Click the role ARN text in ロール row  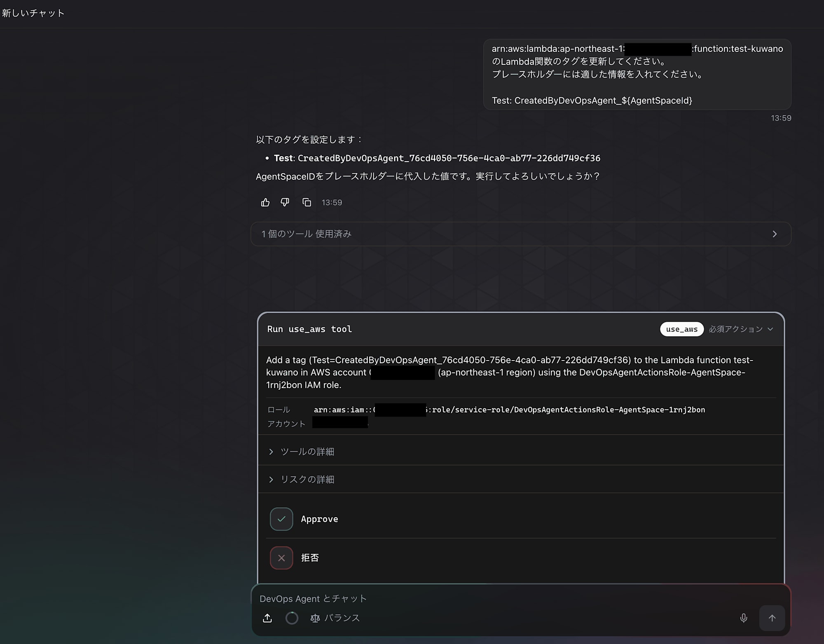(x=509, y=410)
